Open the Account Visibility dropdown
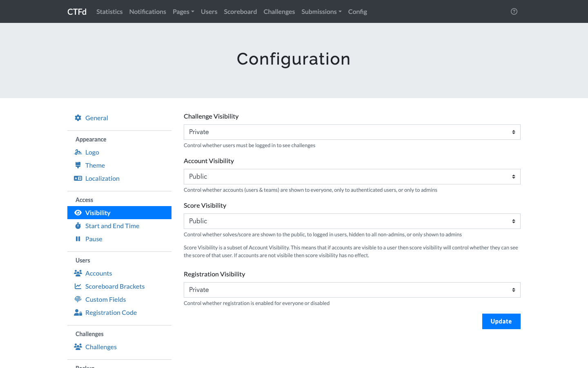 pos(352,177)
